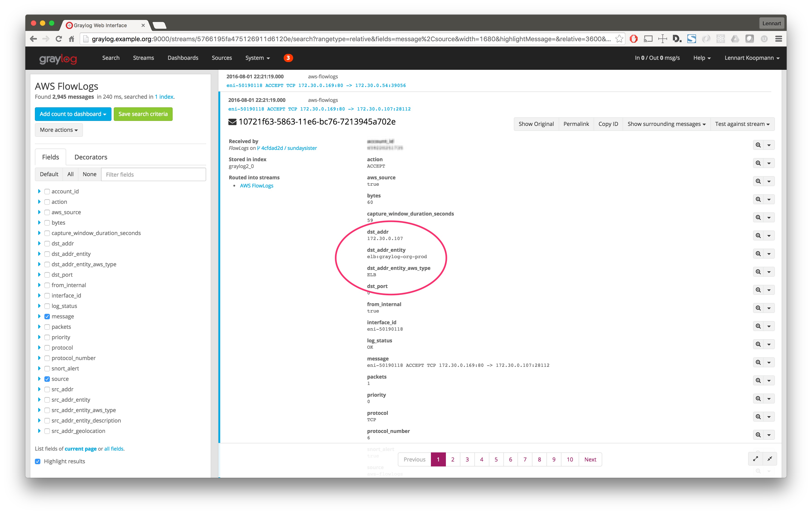Toggle the Highlight results checkbox
Screen dimensions: 812x514
point(38,461)
